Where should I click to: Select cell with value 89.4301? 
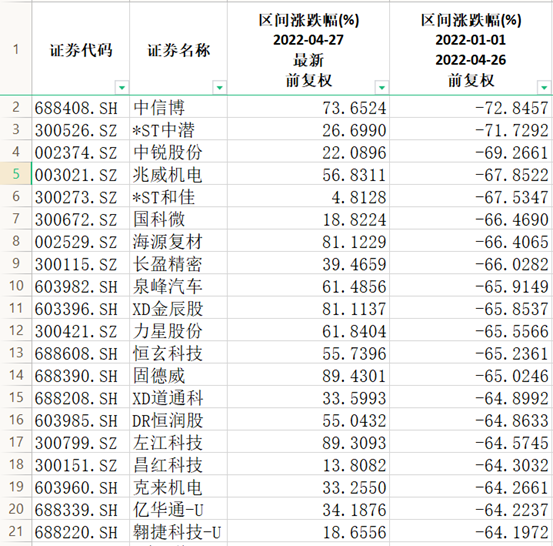309,375
